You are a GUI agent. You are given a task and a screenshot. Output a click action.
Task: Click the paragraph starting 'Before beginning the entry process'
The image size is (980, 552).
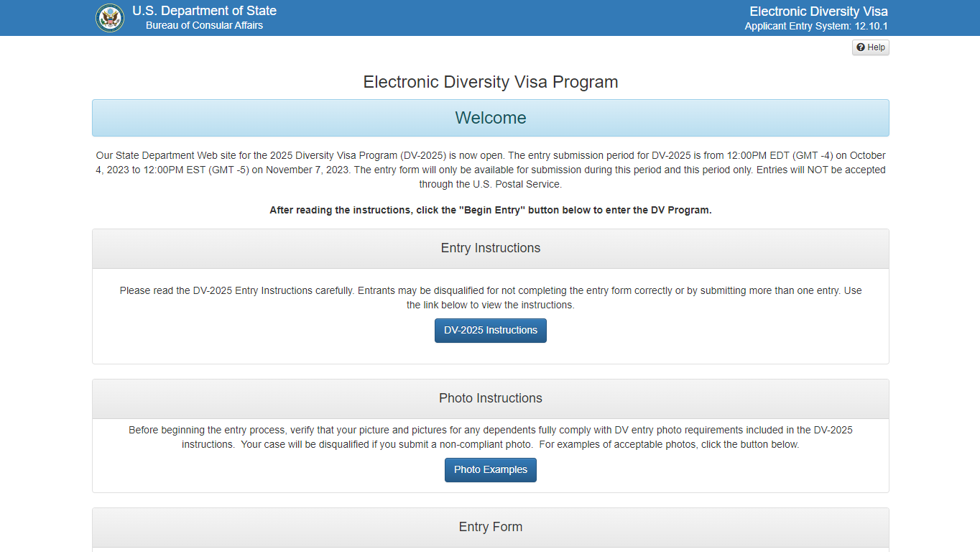(x=491, y=437)
